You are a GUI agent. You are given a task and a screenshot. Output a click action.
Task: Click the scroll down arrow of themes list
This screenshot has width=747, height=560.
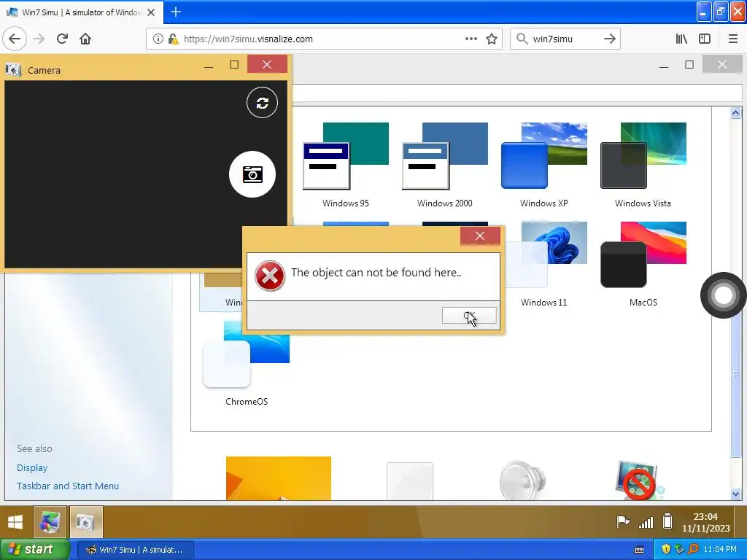735,494
